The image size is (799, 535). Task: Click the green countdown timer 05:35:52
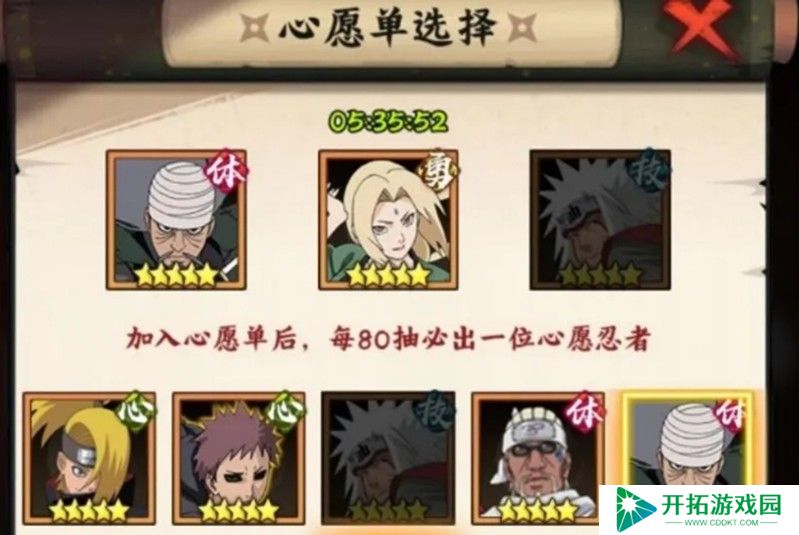click(388, 122)
